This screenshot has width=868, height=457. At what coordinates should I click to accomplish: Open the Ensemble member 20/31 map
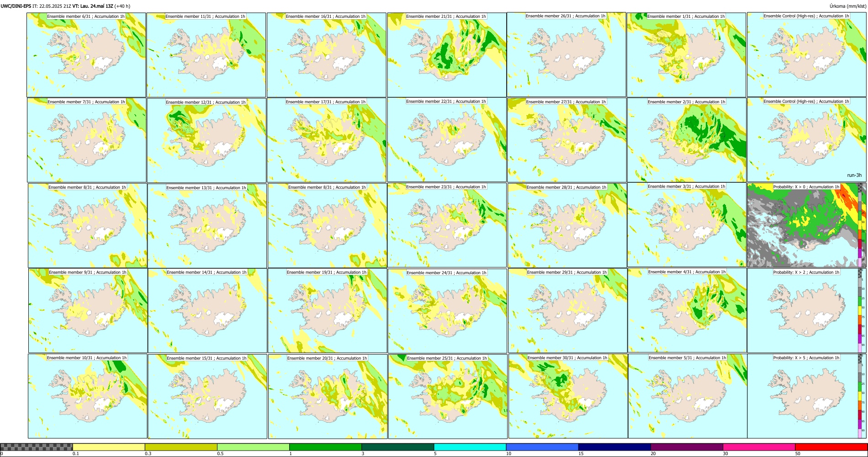(328, 397)
